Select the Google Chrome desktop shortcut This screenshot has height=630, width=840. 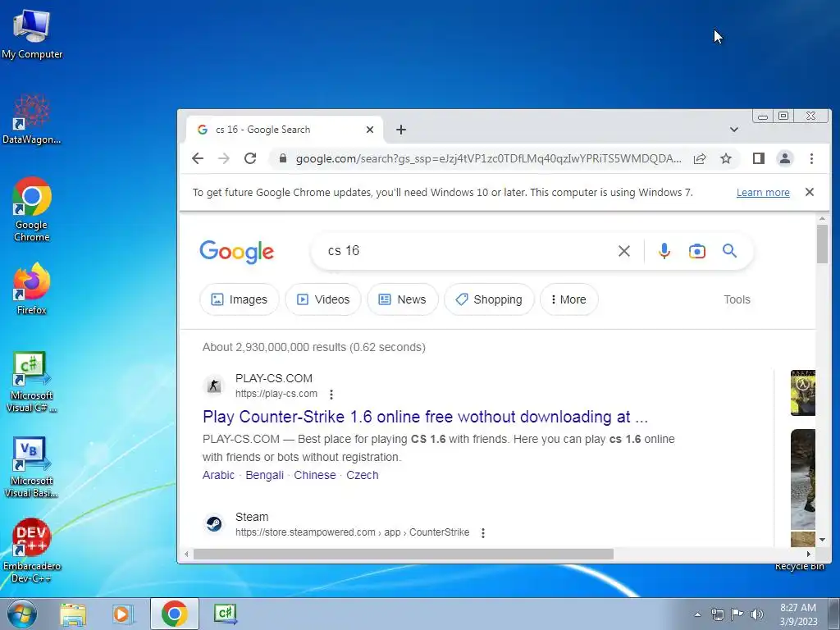pos(32,209)
